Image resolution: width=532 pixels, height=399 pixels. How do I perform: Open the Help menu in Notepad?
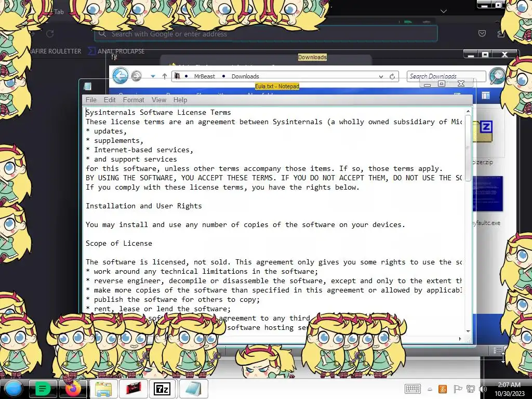(x=180, y=100)
